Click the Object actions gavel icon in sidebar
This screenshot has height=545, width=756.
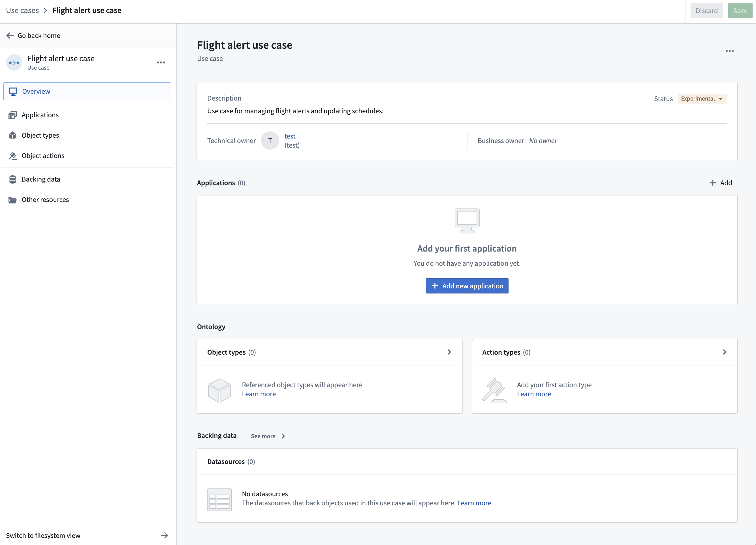(x=12, y=156)
